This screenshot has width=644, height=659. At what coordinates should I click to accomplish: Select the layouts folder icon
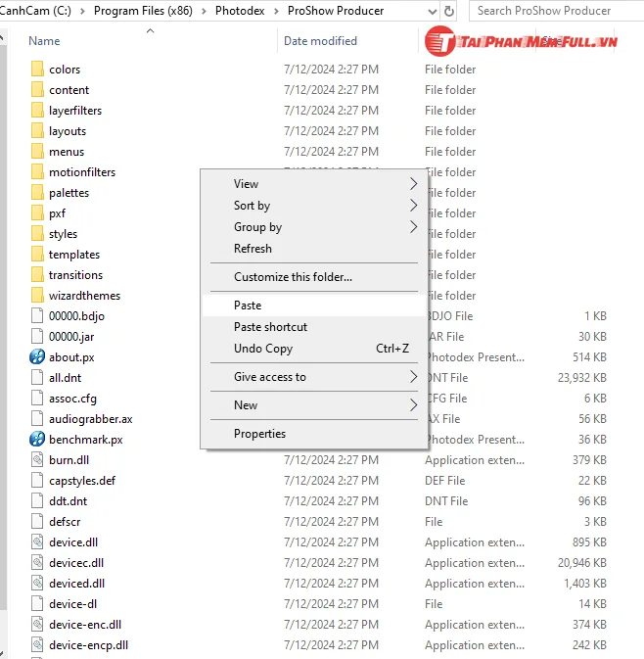point(37,130)
